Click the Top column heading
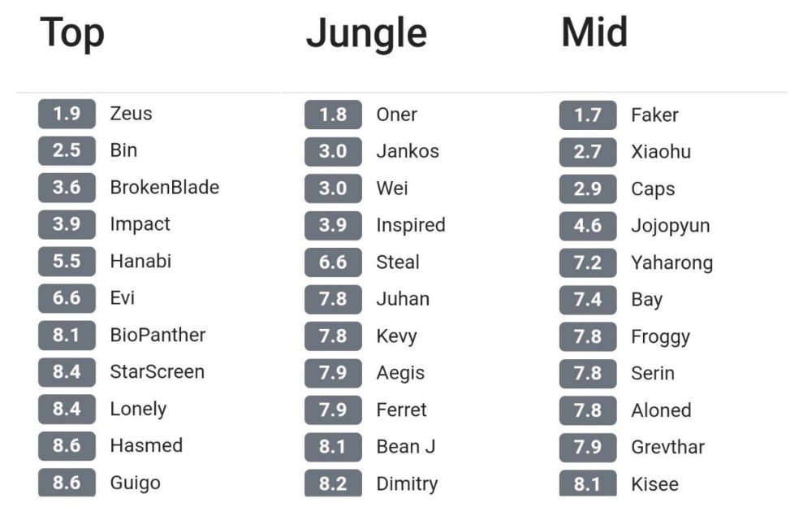Image resolution: width=812 pixels, height=507 pixels. pyautogui.click(x=72, y=33)
